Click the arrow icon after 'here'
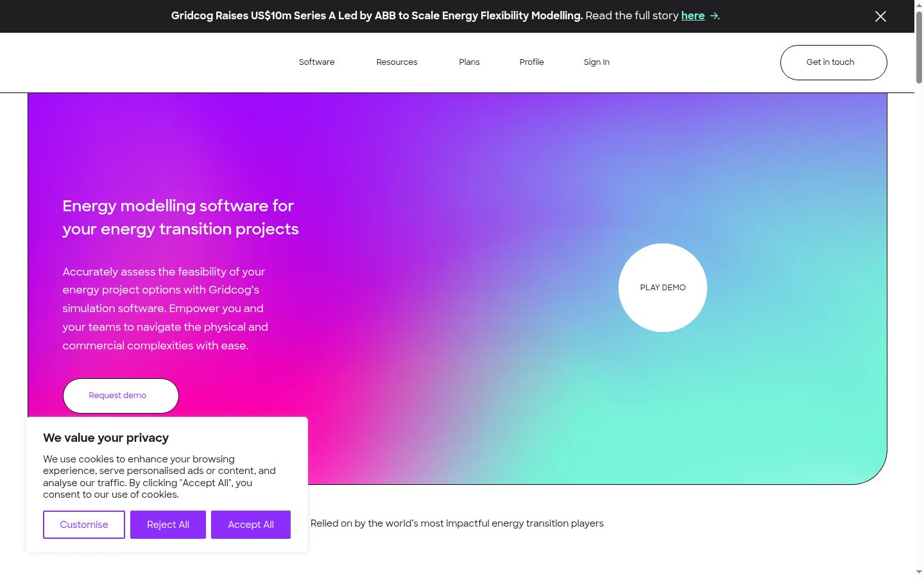 714,16
